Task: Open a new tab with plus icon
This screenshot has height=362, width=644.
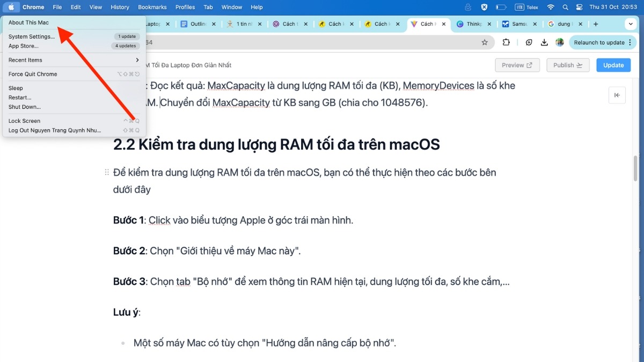Action: pos(596,24)
